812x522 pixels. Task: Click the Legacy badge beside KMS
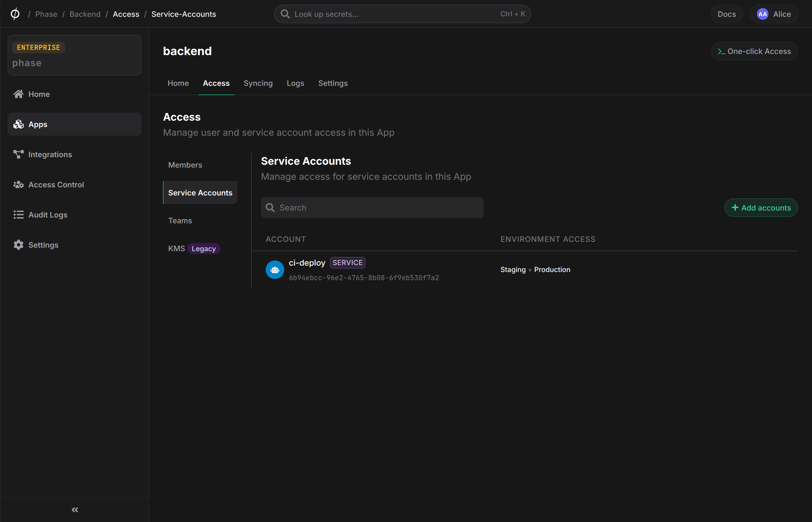pyautogui.click(x=203, y=249)
